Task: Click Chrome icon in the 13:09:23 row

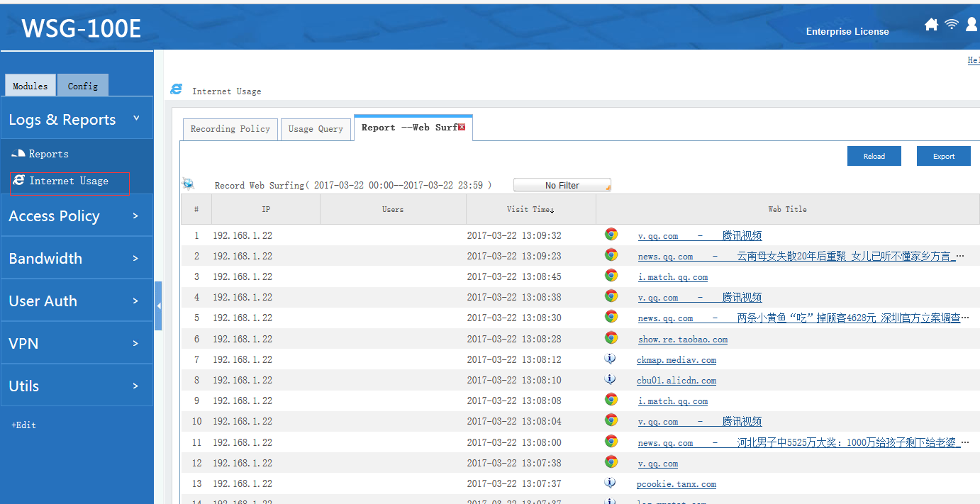Action: pos(611,255)
